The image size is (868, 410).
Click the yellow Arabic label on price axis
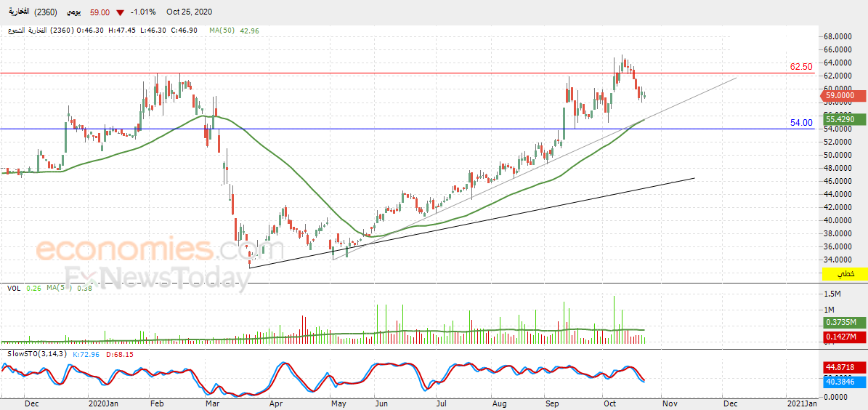coord(845,274)
